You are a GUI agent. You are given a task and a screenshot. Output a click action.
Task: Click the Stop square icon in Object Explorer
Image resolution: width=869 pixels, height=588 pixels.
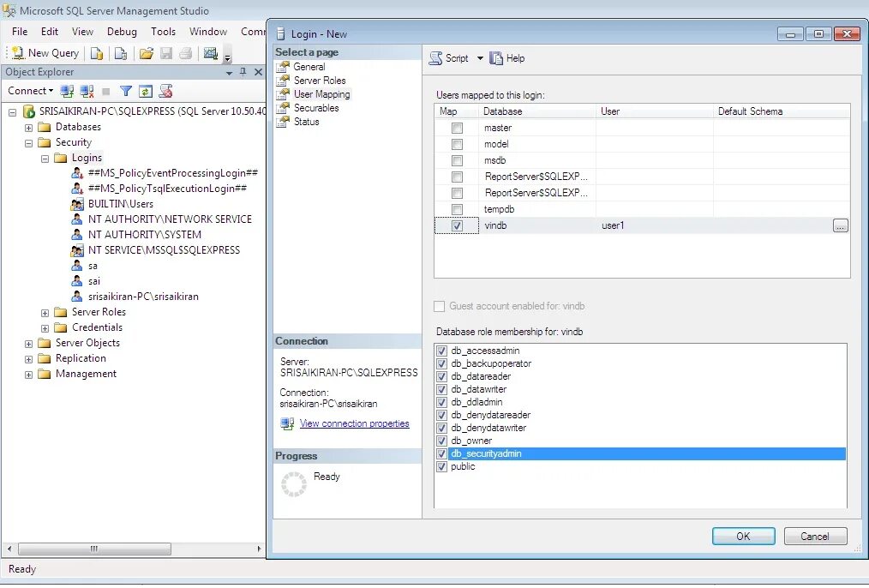coord(106,92)
